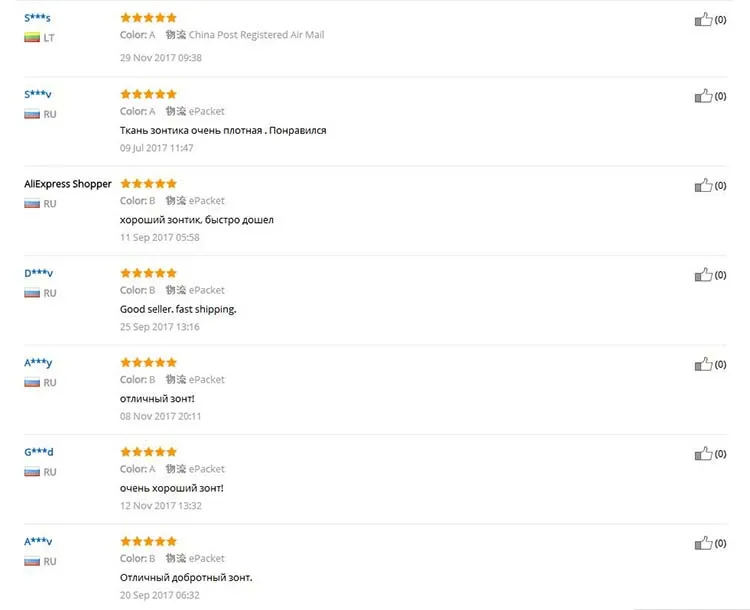
Task: Click the Russian flag under S***v
Action: 31,114
